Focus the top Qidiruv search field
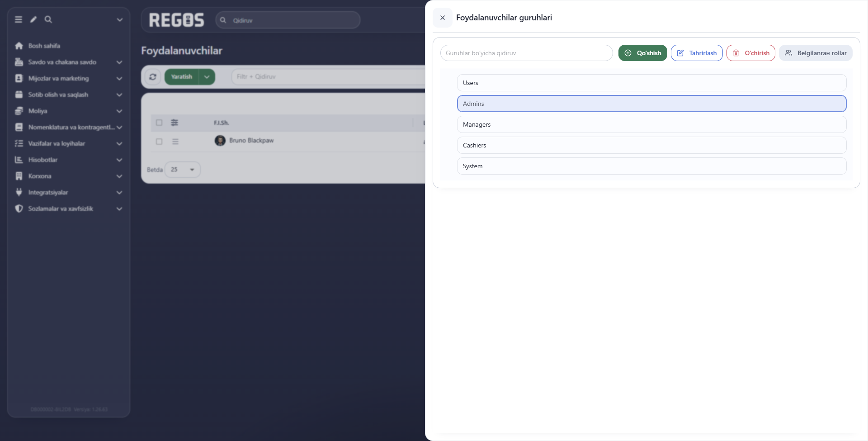The height and width of the screenshot is (441, 868). 288,20
